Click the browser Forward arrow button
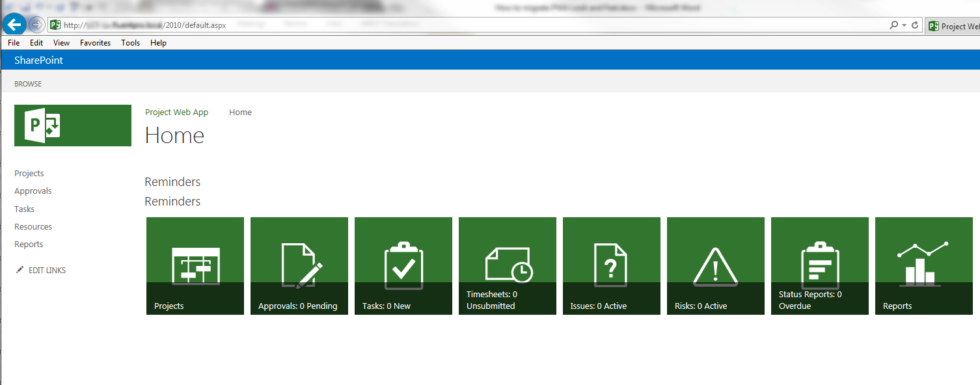 coord(36,25)
